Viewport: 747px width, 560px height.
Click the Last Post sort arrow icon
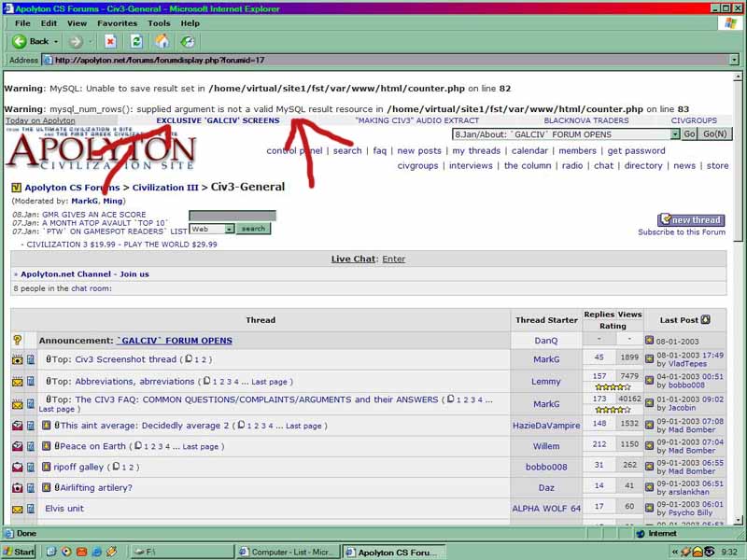click(705, 319)
